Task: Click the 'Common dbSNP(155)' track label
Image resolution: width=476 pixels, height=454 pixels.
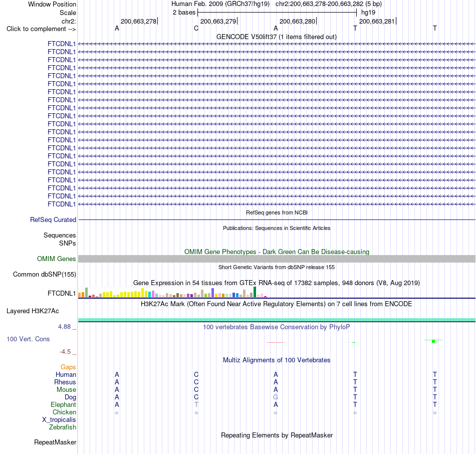Action: pyautogui.click(x=45, y=274)
